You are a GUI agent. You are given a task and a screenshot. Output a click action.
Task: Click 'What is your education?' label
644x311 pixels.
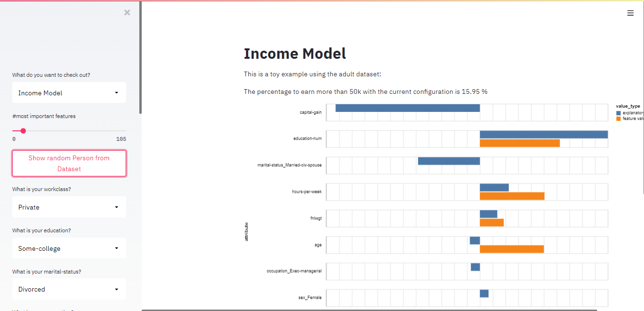(x=42, y=230)
